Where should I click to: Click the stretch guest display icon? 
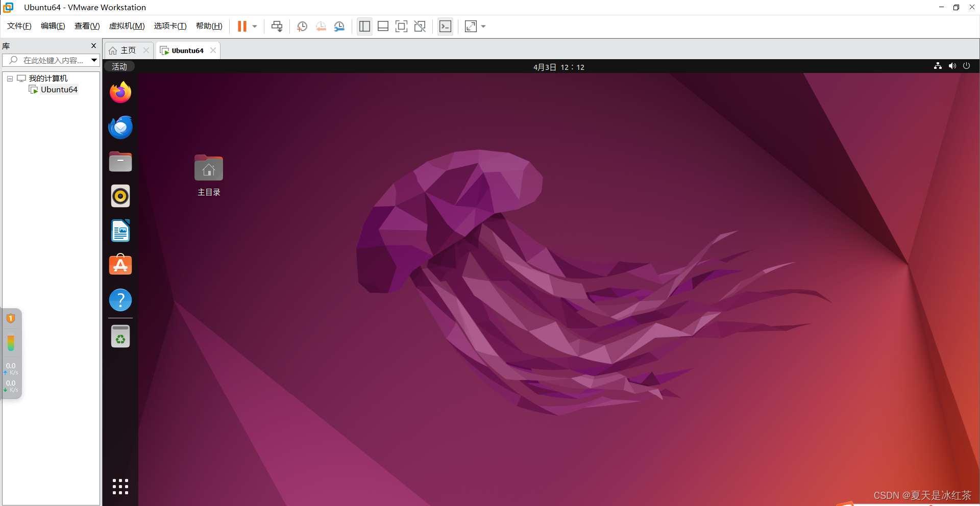pyautogui.click(x=471, y=27)
